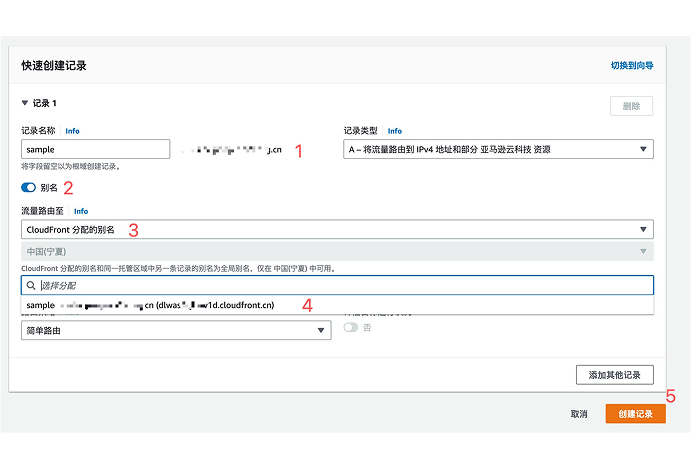Open Info link beside 记录名称
This screenshot has height=469, width=691.
72,131
